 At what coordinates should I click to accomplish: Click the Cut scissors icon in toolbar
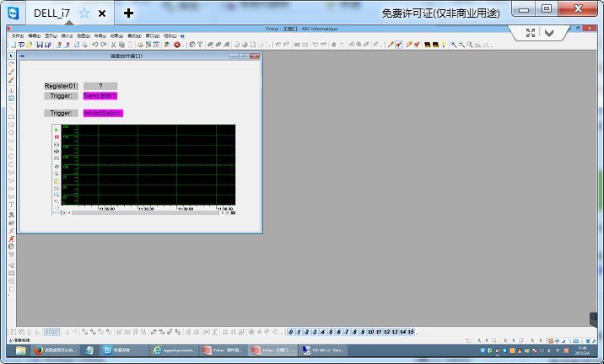[x=114, y=45]
